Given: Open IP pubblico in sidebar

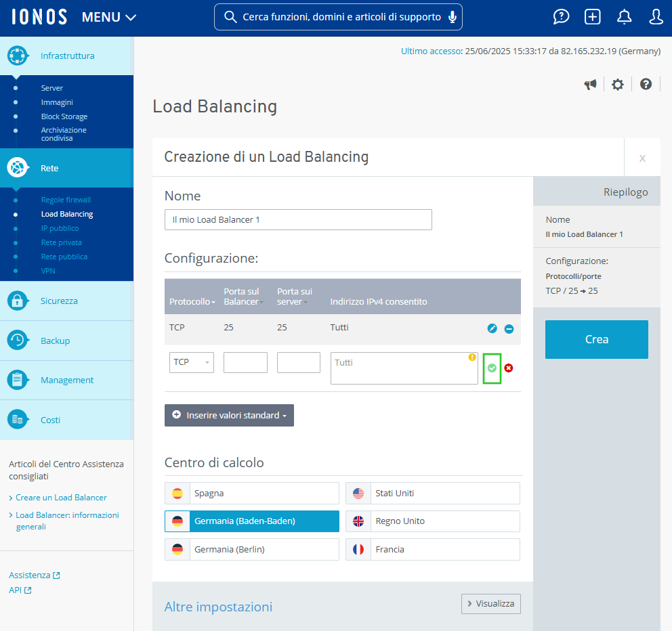Looking at the screenshot, I should pos(60,228).
